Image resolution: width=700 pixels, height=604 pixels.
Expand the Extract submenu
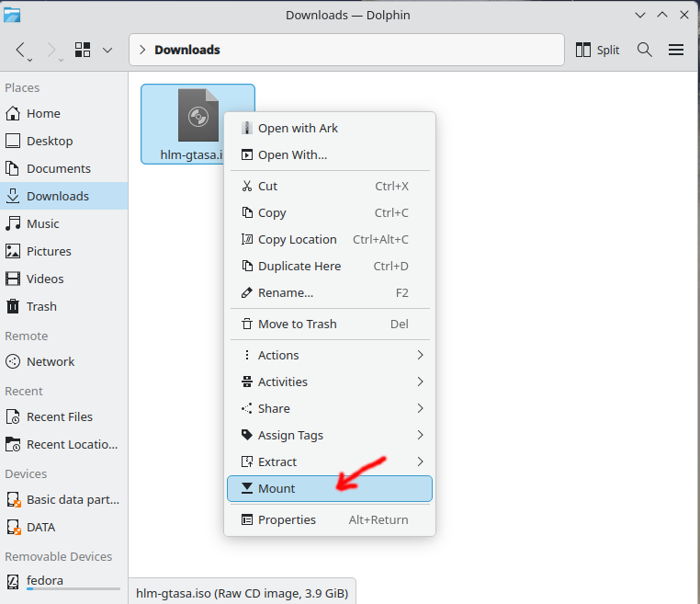click(330, 462)
